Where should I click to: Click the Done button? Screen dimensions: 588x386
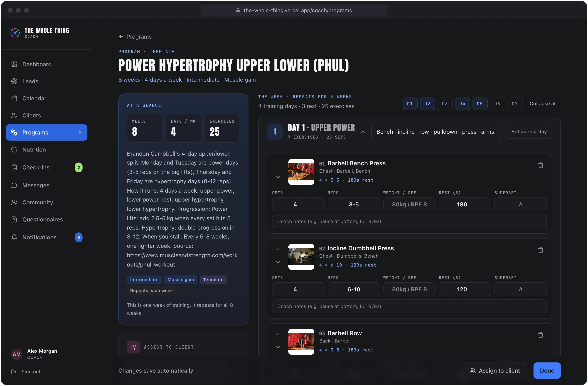(547, 370)
